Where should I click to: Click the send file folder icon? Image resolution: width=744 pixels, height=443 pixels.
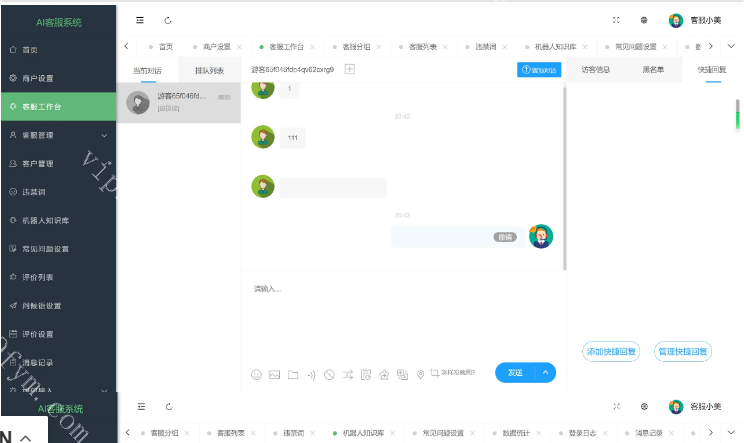(293, 375)
